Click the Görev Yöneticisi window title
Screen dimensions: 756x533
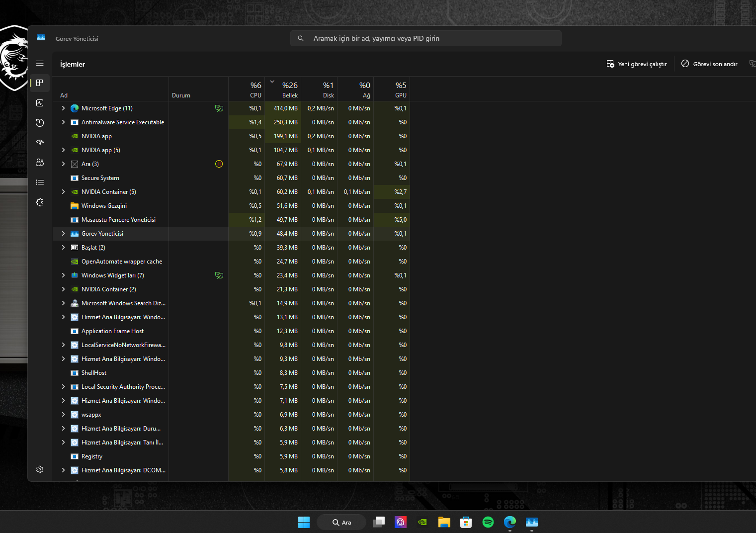[77, 39]
